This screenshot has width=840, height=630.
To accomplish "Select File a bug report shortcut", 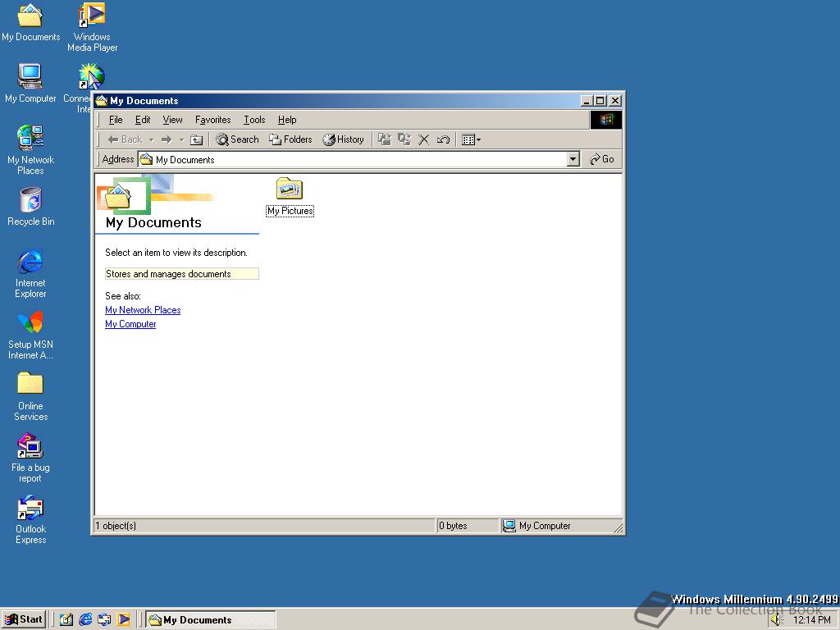I will pyautogui.click(x=30, y=458).
